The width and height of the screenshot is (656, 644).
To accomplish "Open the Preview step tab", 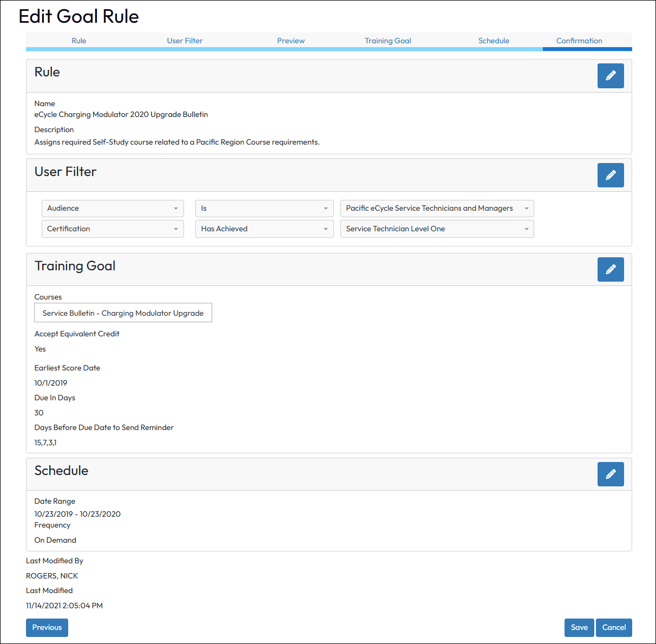I will [x=291, y=41].
